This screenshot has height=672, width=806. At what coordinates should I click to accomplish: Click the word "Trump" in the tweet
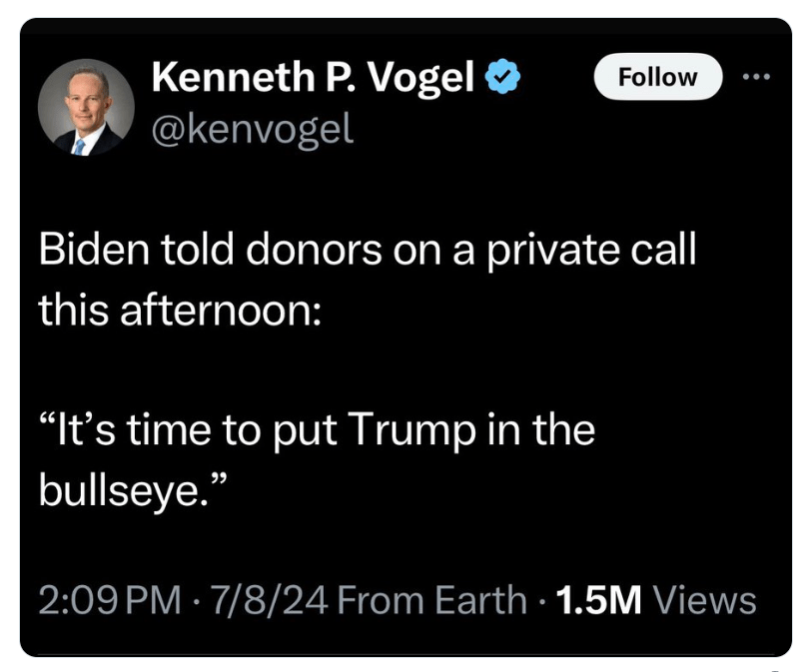[421, 430]
